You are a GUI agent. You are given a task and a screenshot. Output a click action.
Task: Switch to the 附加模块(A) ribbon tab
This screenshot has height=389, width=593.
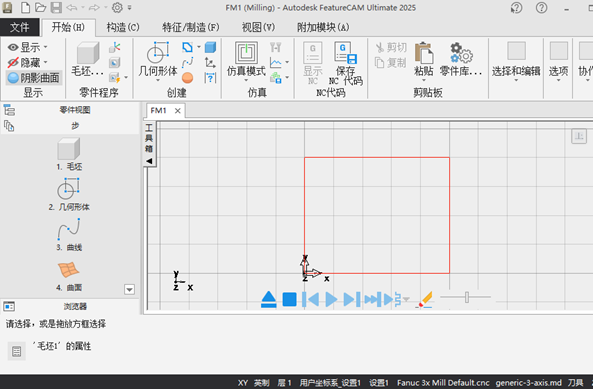323,27
